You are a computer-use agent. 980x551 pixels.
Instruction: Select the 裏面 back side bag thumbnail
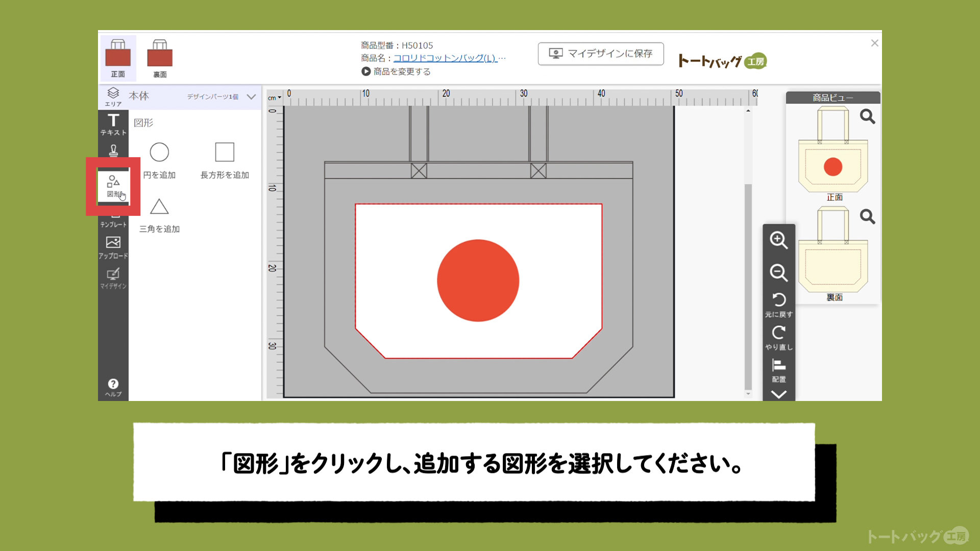click(x=160, y=58)
